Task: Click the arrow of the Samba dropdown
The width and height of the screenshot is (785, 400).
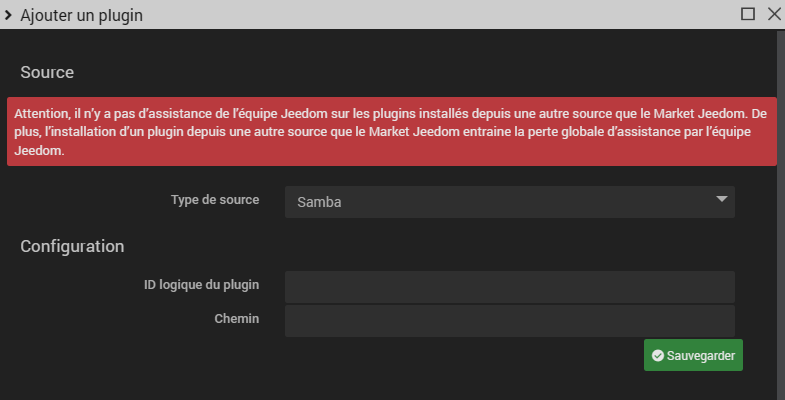Action: [722, 200]
